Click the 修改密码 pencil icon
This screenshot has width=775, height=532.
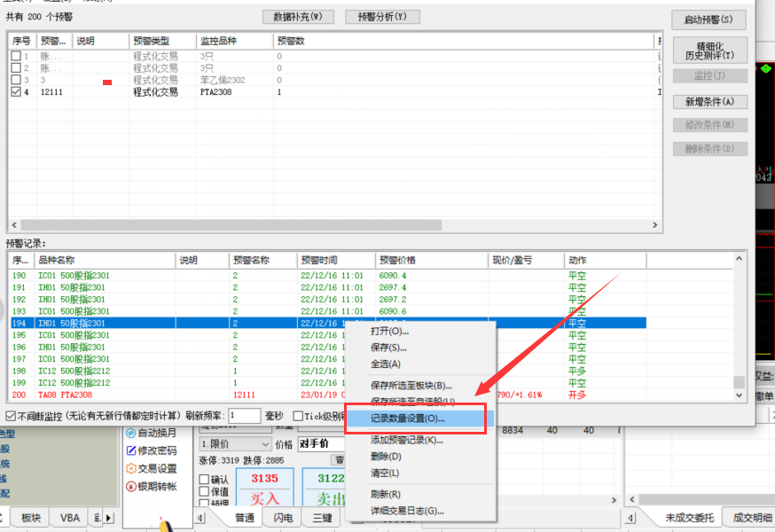click(x=131, y=450)
